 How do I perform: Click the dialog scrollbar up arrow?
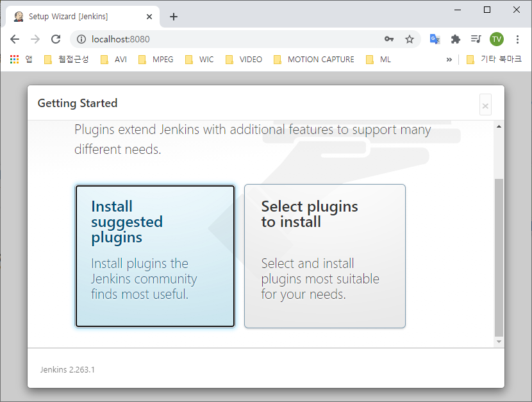point(499,126)
